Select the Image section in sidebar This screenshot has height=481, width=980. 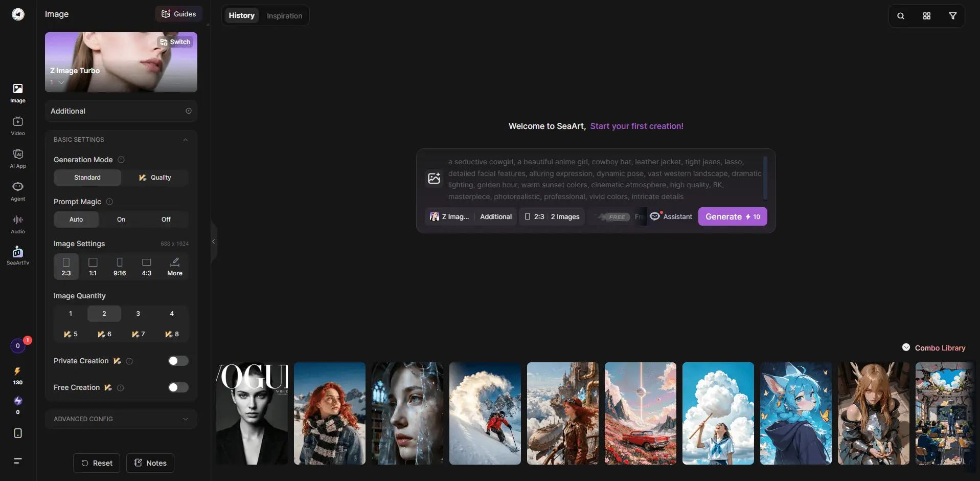pos(18,93)
